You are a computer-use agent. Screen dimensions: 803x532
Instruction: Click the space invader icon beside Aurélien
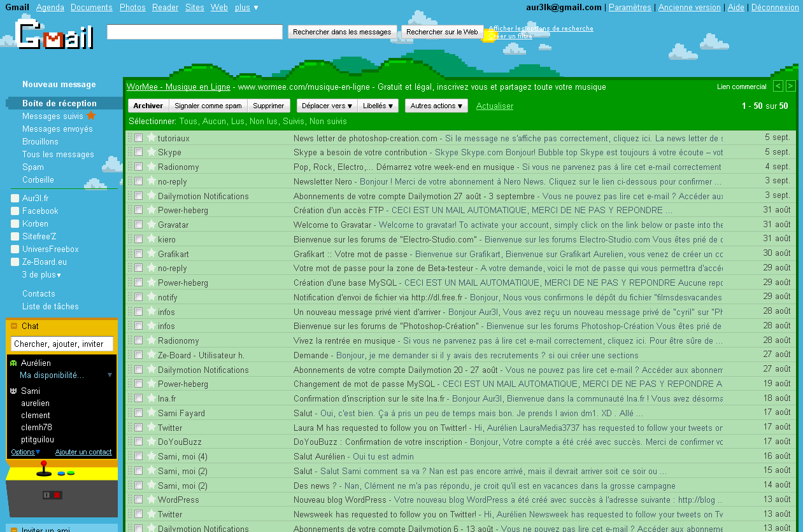(x=13, y=363)
